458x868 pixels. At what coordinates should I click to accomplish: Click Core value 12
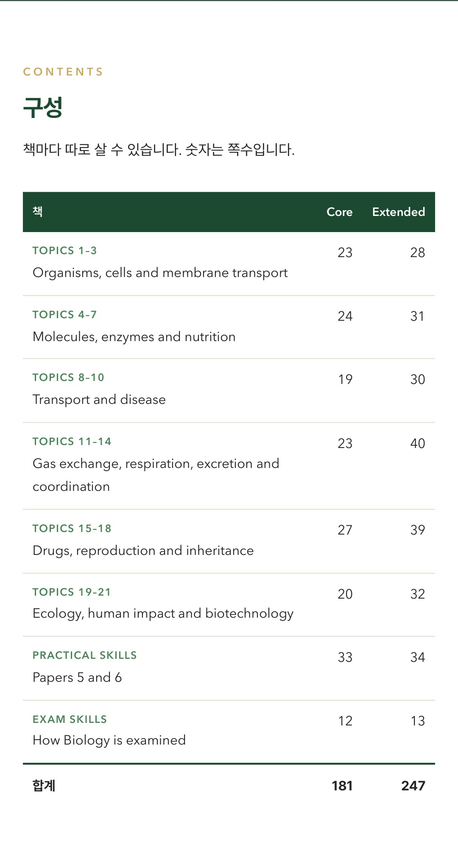click(345, 721)
